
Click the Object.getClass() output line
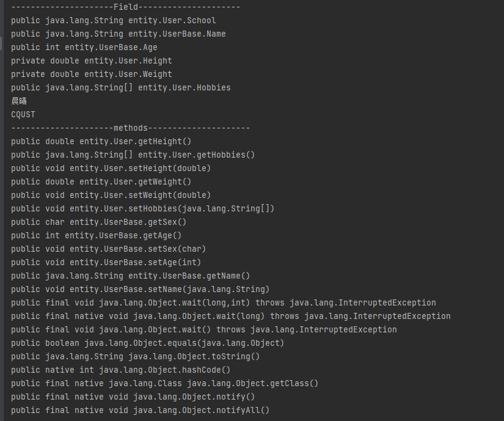(165, 384)
